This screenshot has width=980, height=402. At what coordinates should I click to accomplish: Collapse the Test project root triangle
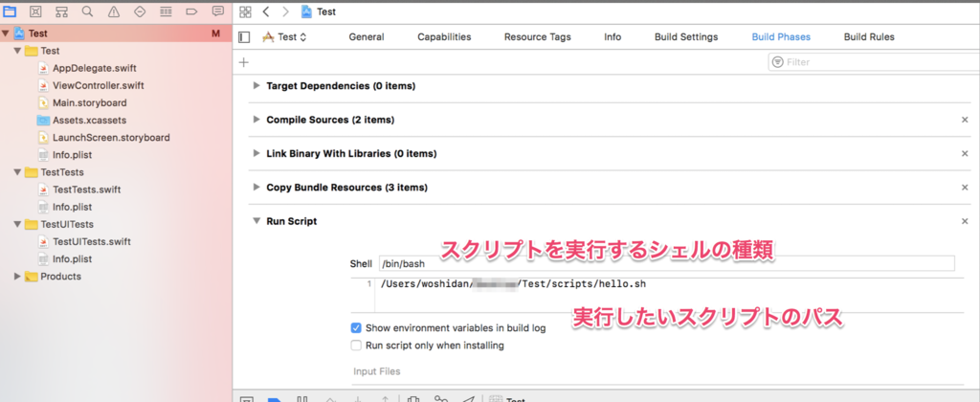pyautogui.click(x=6, y=33)
